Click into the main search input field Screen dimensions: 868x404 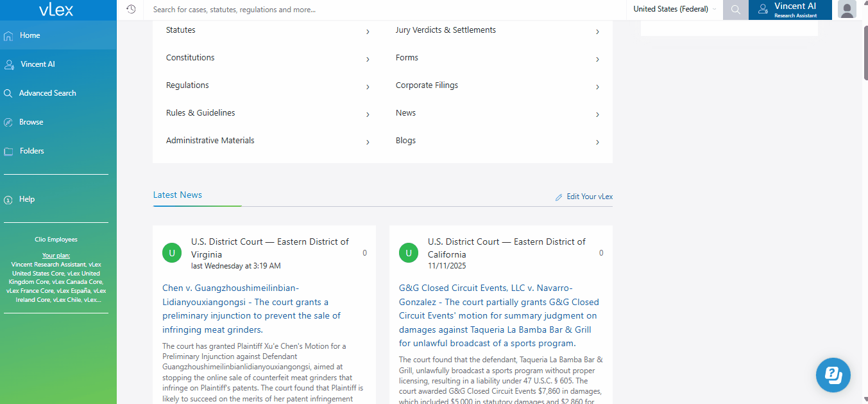tap(385, 10)
